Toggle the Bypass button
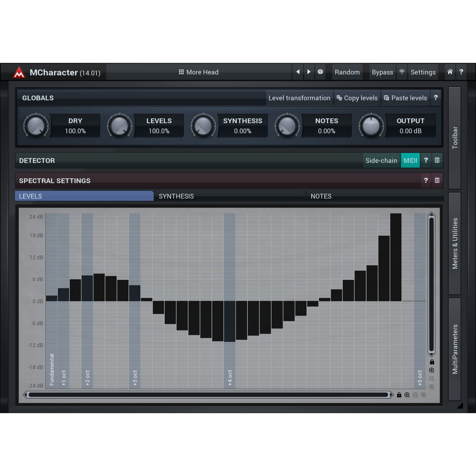The width and height of the screenshot is (476, 476). (382, 72)
